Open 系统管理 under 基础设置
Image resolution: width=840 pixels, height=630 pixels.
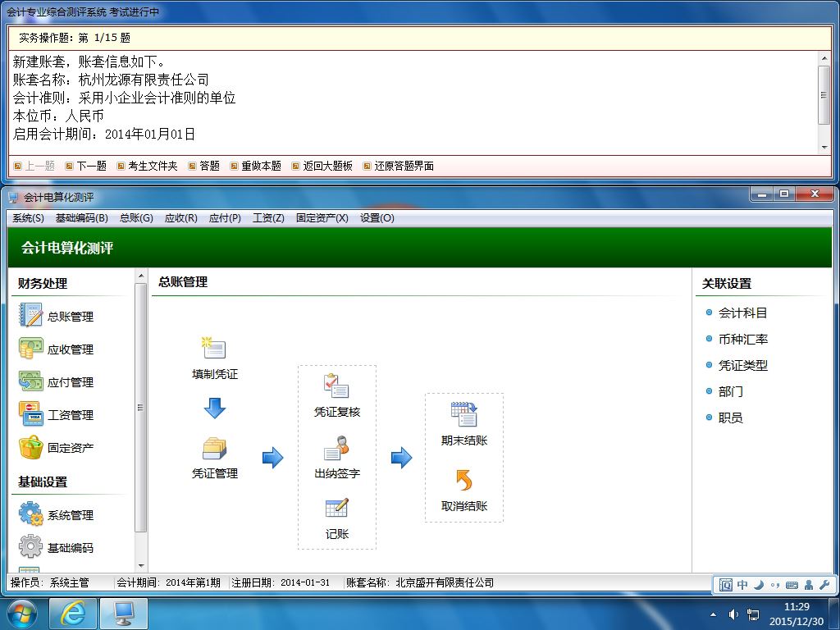point(57,514)
